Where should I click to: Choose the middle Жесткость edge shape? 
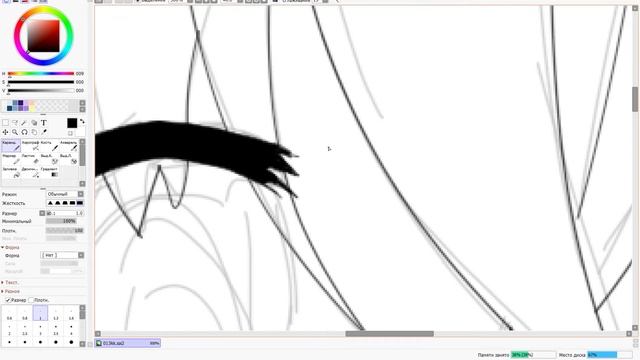(65, 203)
